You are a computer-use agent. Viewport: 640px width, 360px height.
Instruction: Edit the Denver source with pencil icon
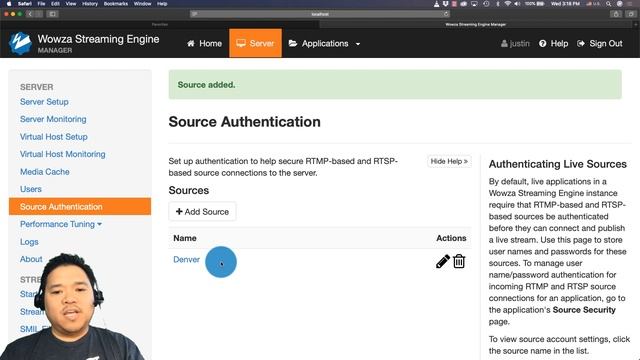click(x=442, y=261)
